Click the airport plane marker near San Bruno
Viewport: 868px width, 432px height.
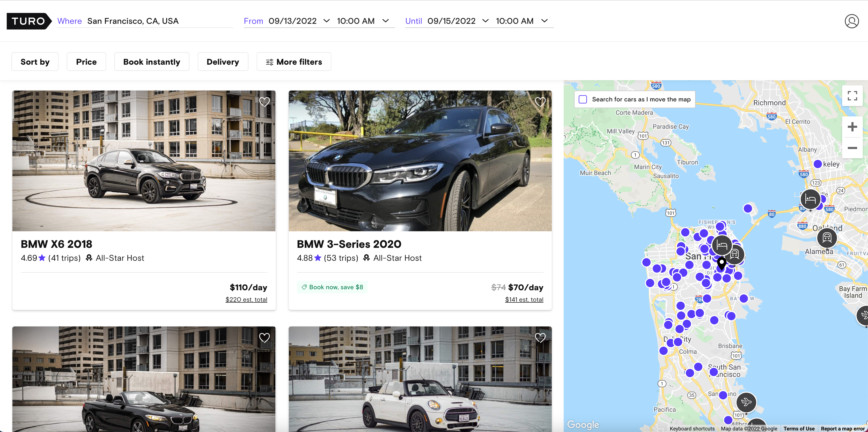click(x=746, y=402)
